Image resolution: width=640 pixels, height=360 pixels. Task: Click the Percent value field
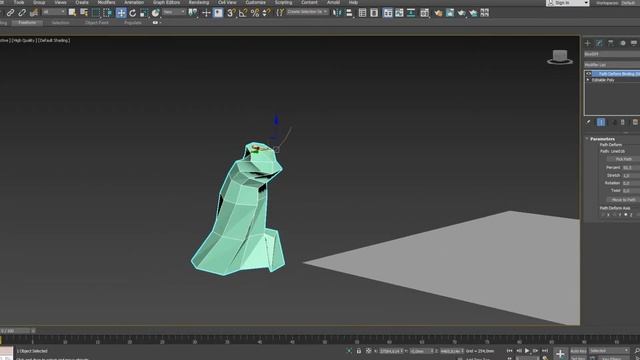tap(631, 167)
